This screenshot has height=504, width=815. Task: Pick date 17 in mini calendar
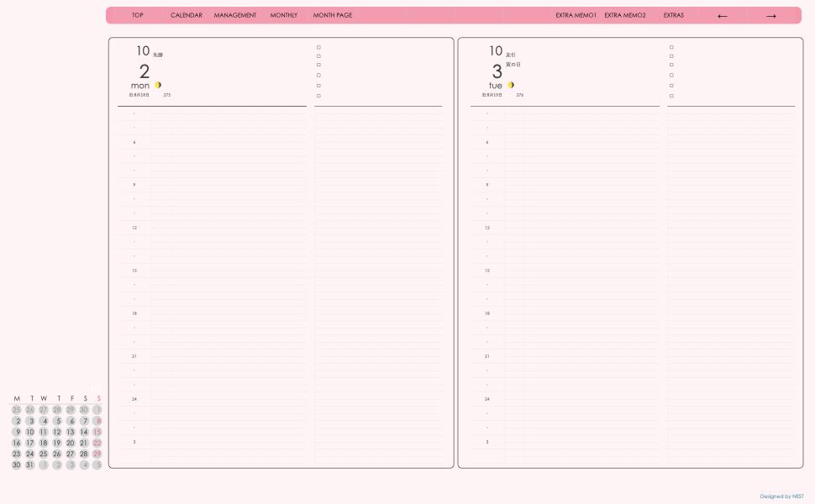pos(30,443)
